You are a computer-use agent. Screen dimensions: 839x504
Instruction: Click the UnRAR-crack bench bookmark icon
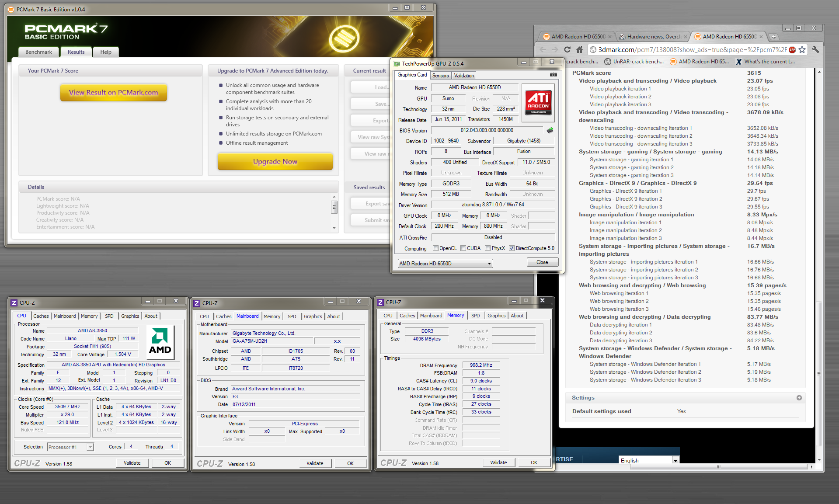[608, 62]
